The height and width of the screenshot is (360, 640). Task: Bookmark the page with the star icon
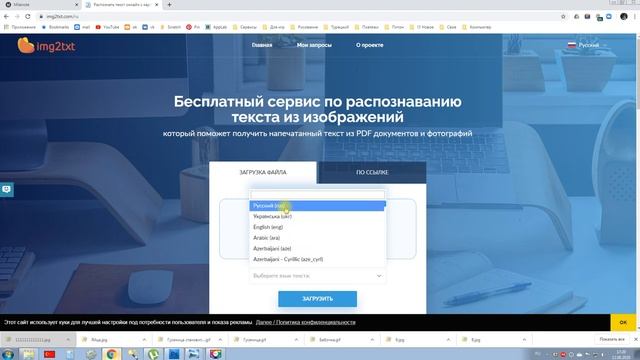[x=563, y=16]
